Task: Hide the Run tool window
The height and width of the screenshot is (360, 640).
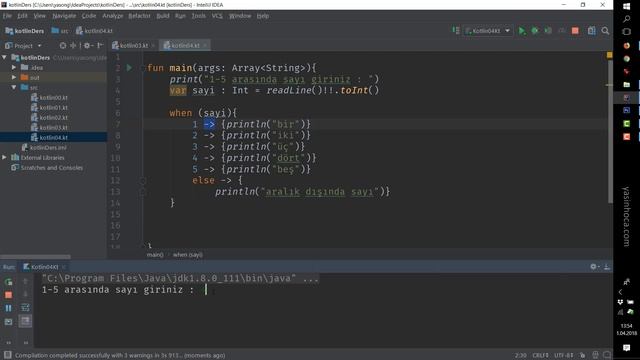Action: 607,267
